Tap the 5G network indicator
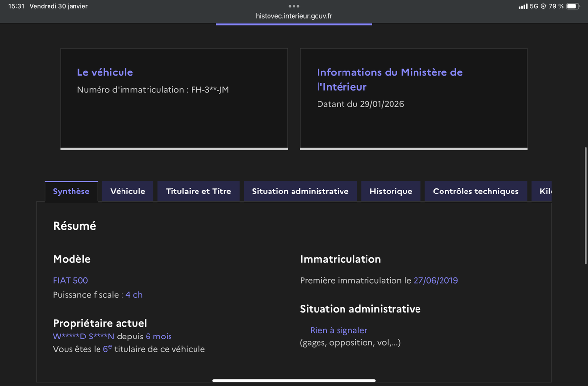 click(x=534, y=6)
